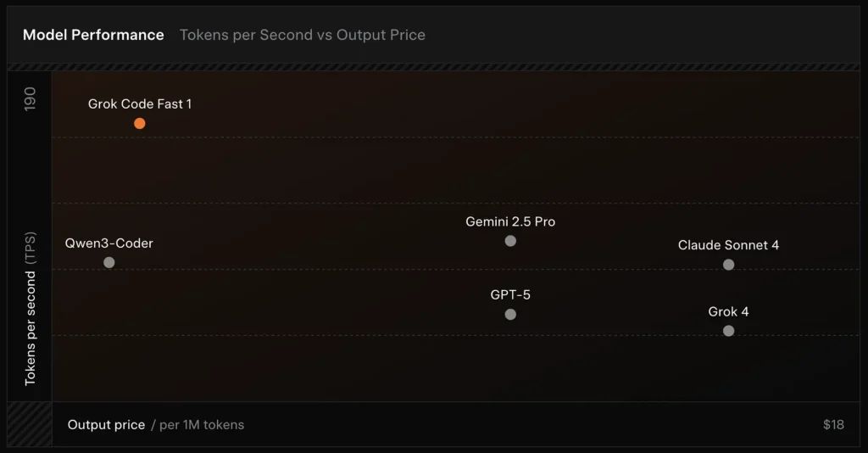Click the Grok 4 data point dot

pyautogui.click(x=728, y=331)
